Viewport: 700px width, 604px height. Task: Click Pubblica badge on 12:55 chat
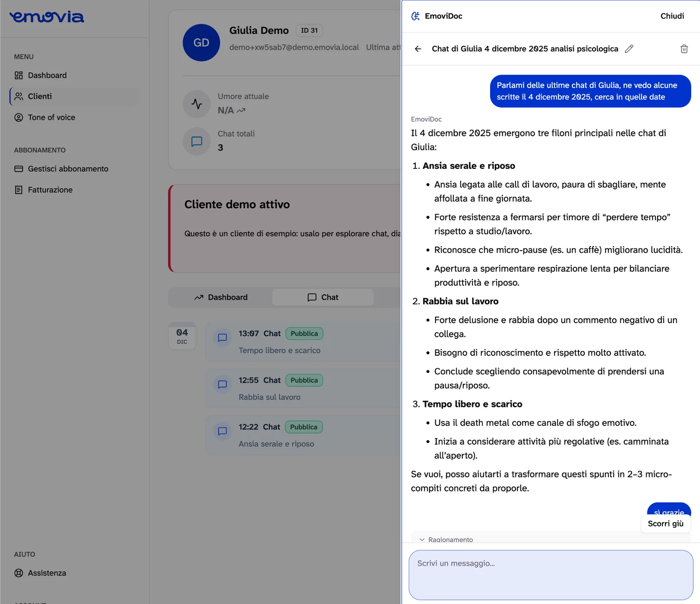coord(304,380)
